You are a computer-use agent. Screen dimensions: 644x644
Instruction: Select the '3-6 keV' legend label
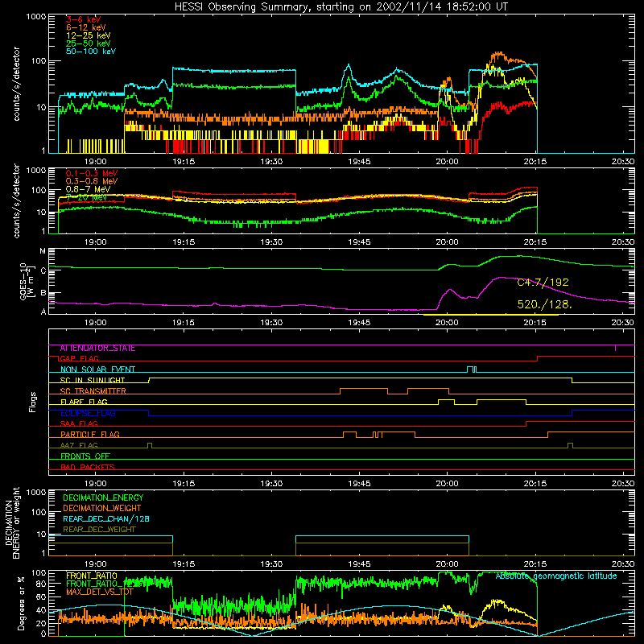coord(84,19)
